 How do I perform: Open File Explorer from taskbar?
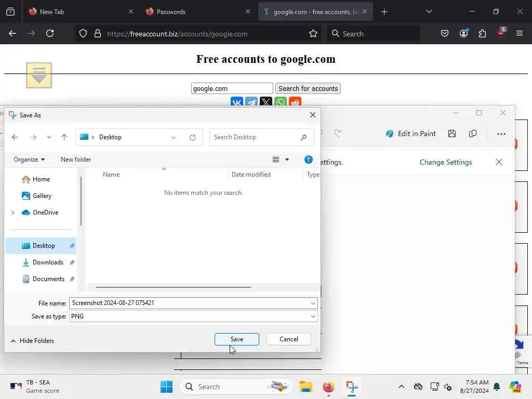[x=305, y=387]
